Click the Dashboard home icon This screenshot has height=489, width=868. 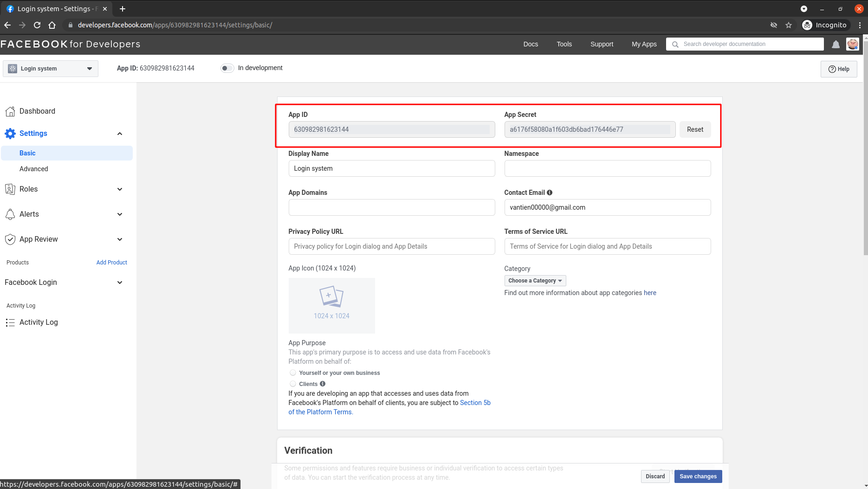click(x=10, y=111)
